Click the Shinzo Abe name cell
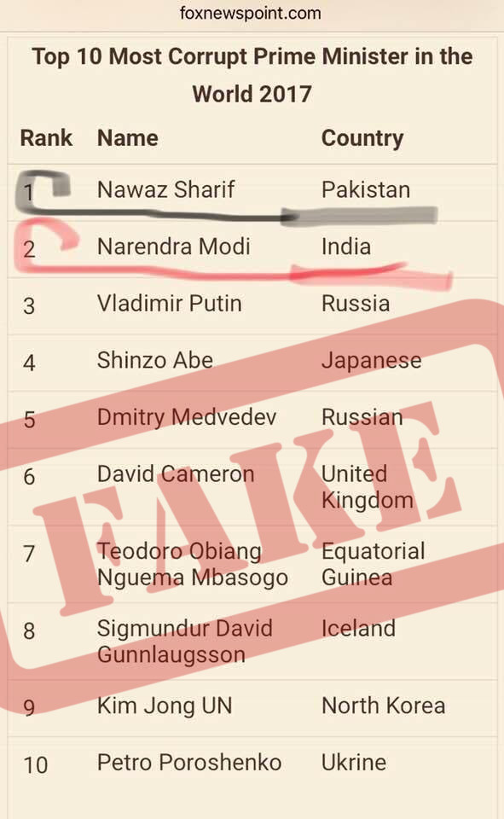 (155, 360)
